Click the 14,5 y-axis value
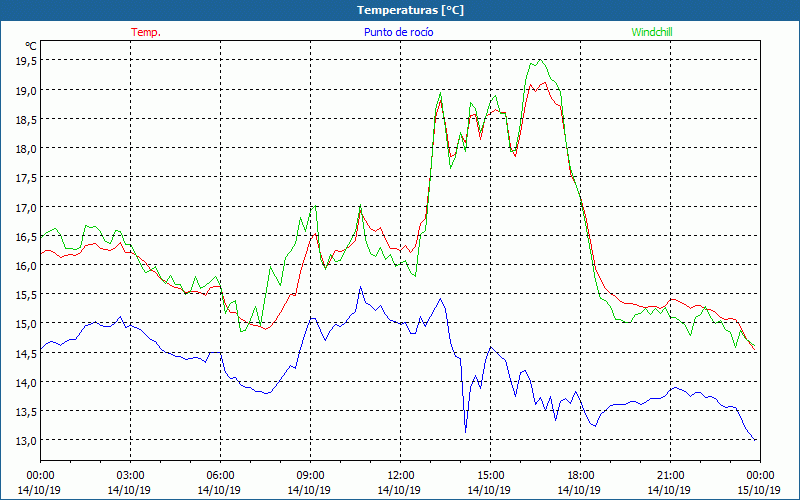800x500 pixels. [26, 353]
